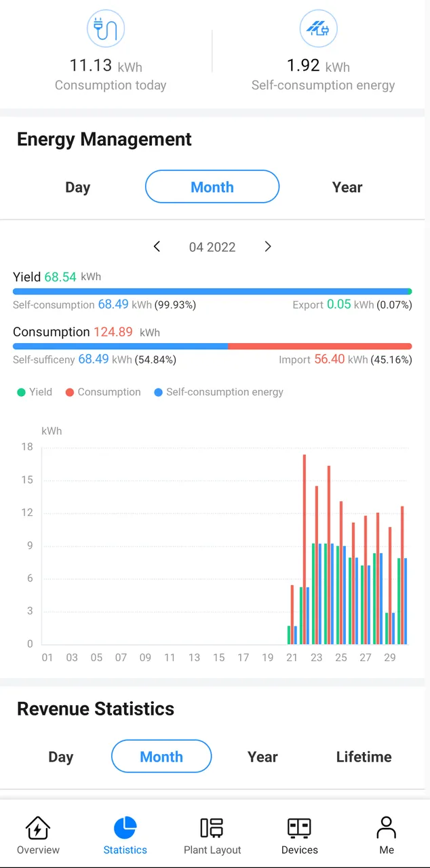Image resolution: width=430 pixels, height=868 pixels.
Task: Toggle the Yield series in the chart legend
Action: [35, 392]
